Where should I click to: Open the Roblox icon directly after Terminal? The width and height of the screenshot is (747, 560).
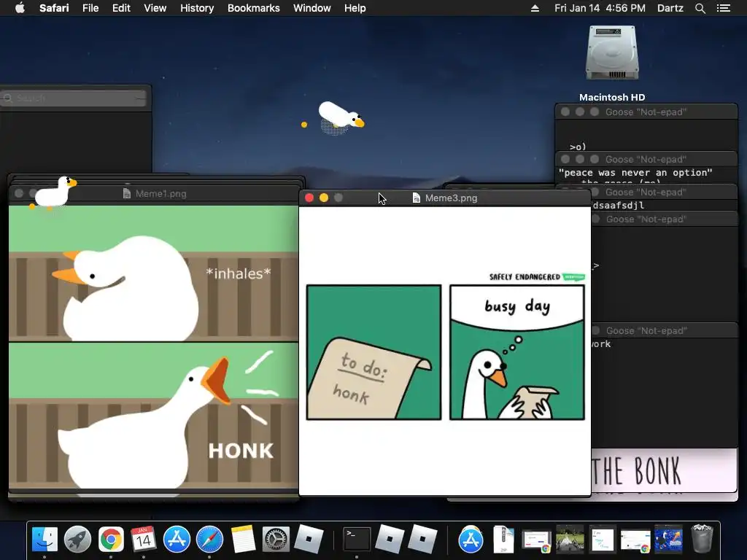[x=390, y=539]
